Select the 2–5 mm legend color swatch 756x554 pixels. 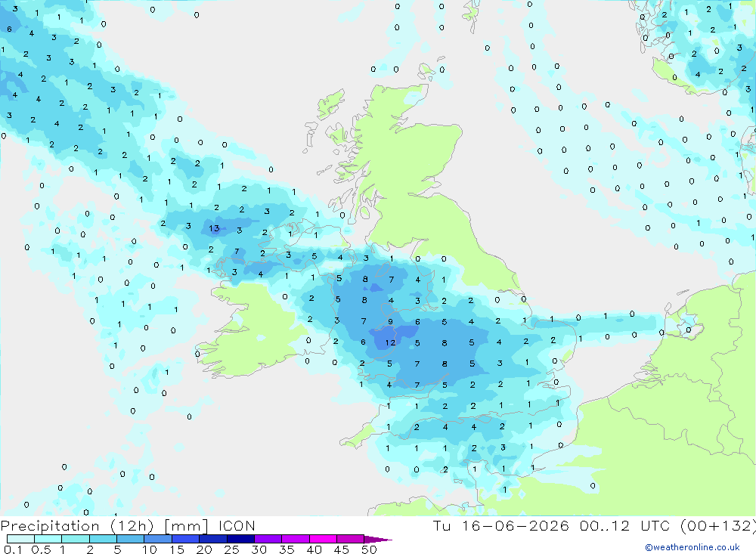coord(103,539)
